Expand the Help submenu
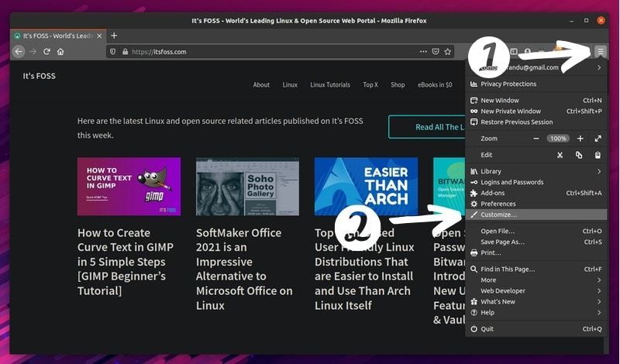The height and width of the screenshot is (364, 620). (x=536, y=312)
